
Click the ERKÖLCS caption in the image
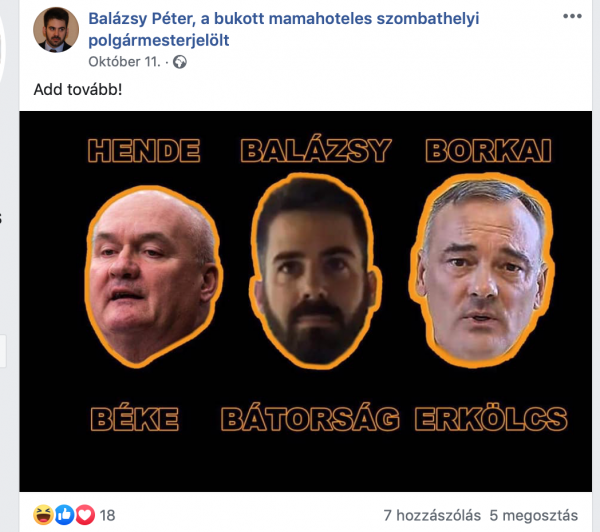coord(491,418)
